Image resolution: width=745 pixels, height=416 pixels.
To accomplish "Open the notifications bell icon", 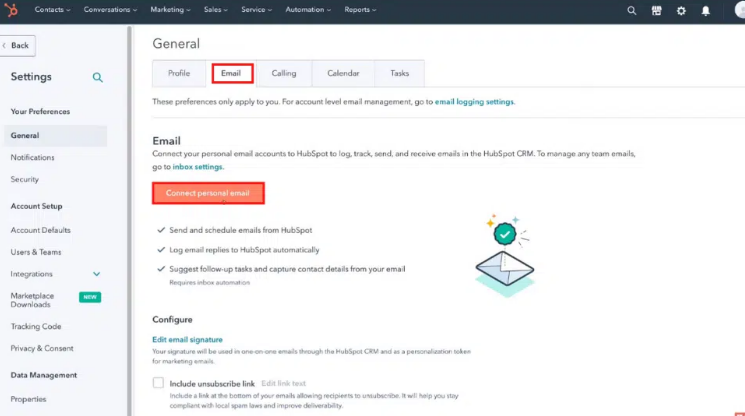I will pyautogui.click(x=706, y=10).
